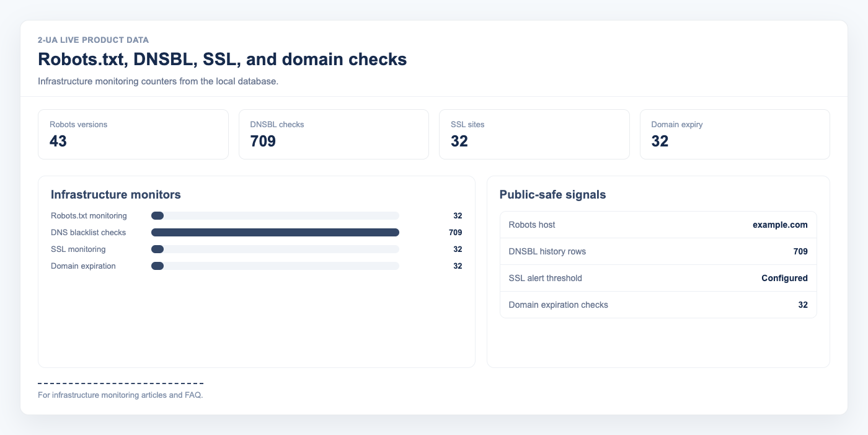Click the DNSBL checks card showing 709
This screenshot has width=868, height=435.
click(x=334, y=135)
